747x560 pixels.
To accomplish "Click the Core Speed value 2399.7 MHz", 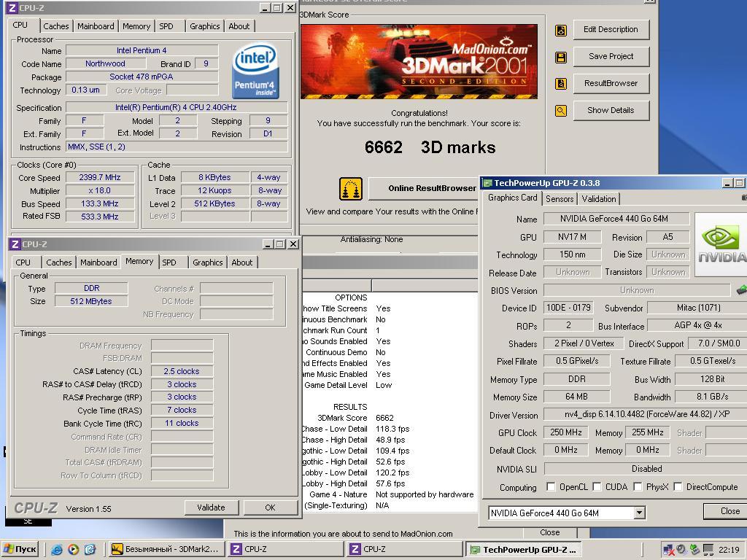I will click(x=100, y=177).
